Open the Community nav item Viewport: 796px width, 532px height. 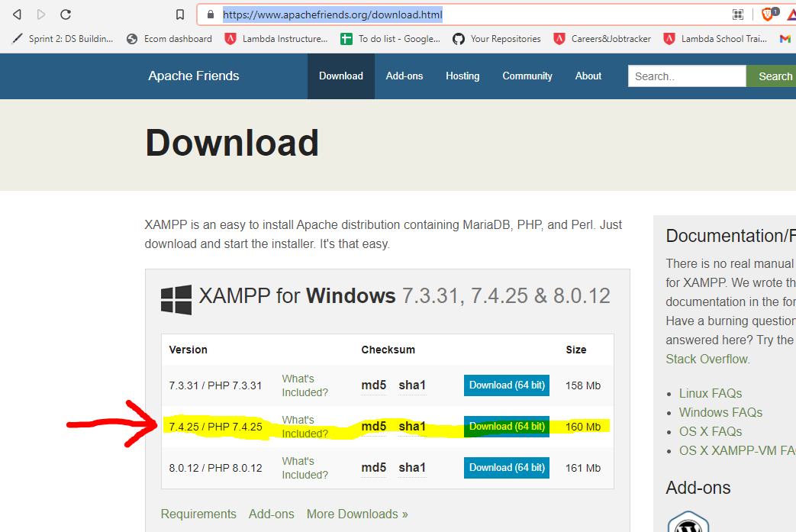527,76
